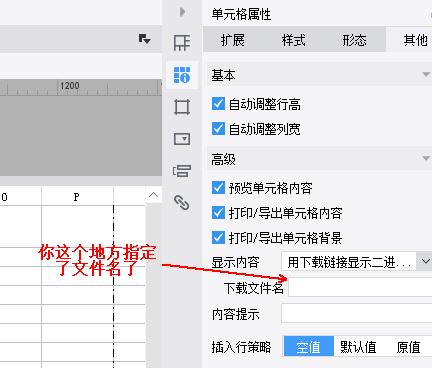Select 空值 insert row strategy
Screen dimensions: 432x368
click(x=309, y=347)
